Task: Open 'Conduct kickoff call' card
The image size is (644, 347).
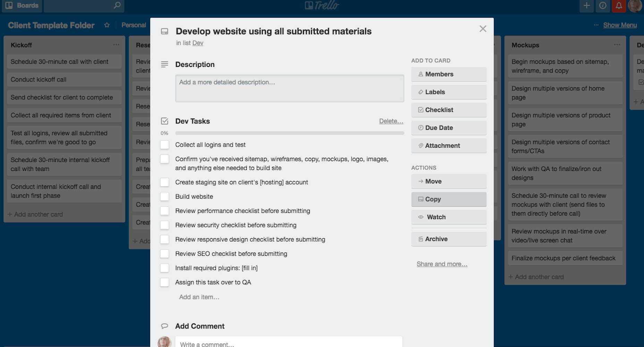Action: pos(64,80)
